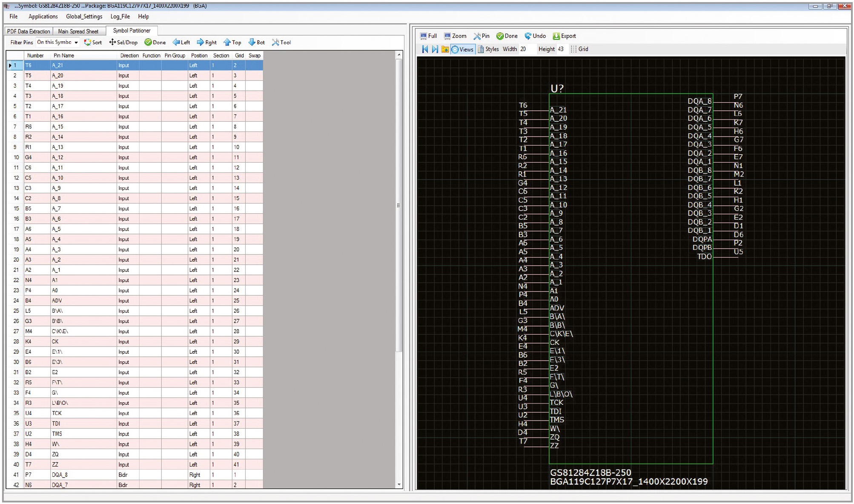854x504 pixels.
Task: Export the symbol
Action: click(565, 36)
